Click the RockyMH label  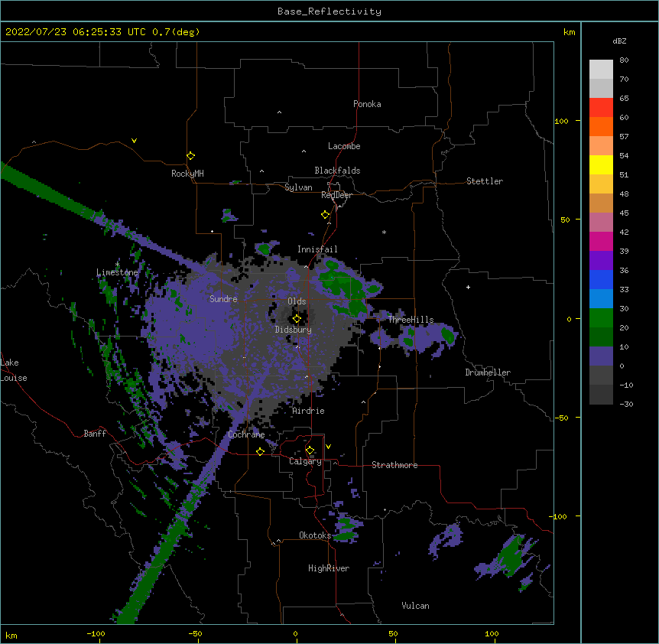coord(187,174)
